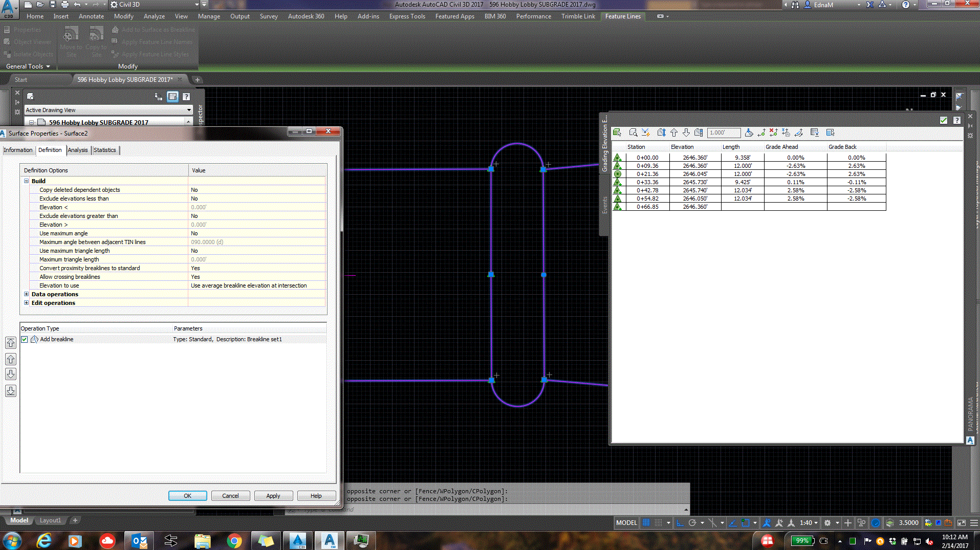Click Customization hamburger icon in status bar
Screen dimensions: 980x550
[x=974, y=522]
